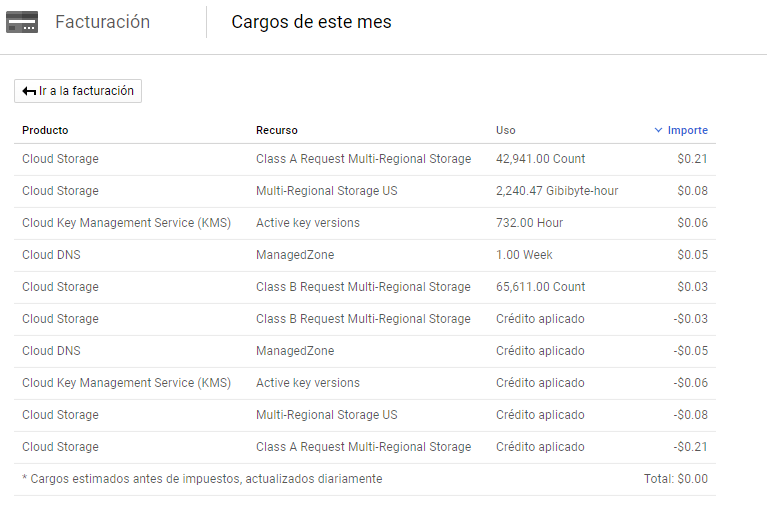Click the estimated charges footnote text
This screenshot has height=525, width=767.
pos(202,479)
